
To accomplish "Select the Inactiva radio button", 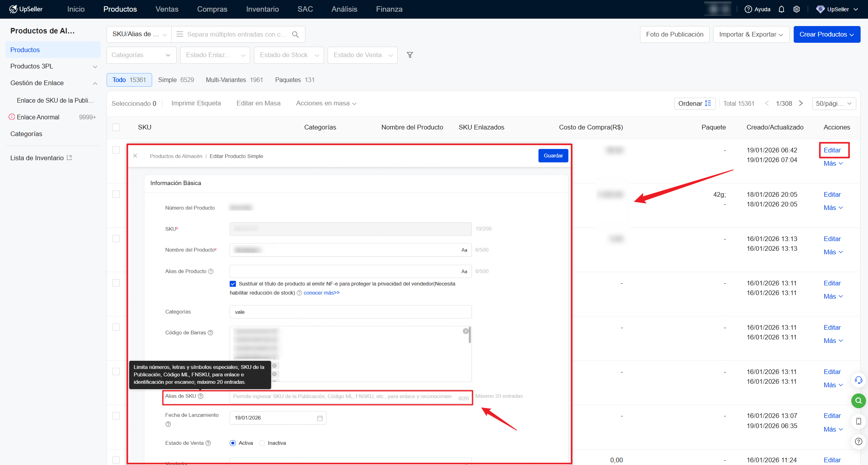I will (x=261, y=443).
